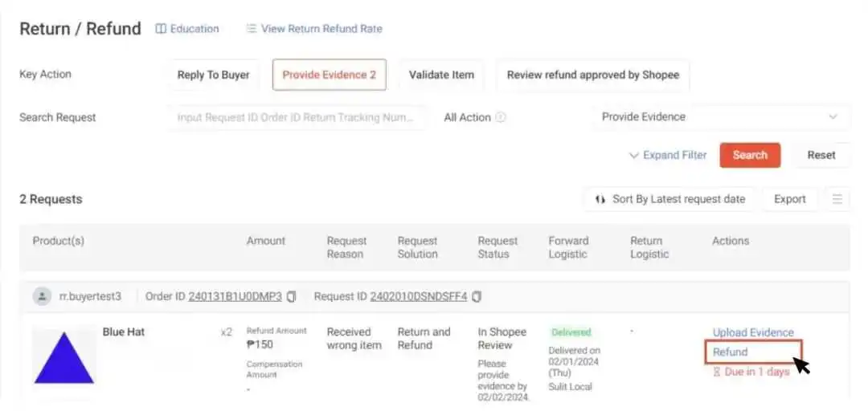Open the Upload Evidence link
The height and width of the screenshot is (411, 868).
click(x=753, y=332)
